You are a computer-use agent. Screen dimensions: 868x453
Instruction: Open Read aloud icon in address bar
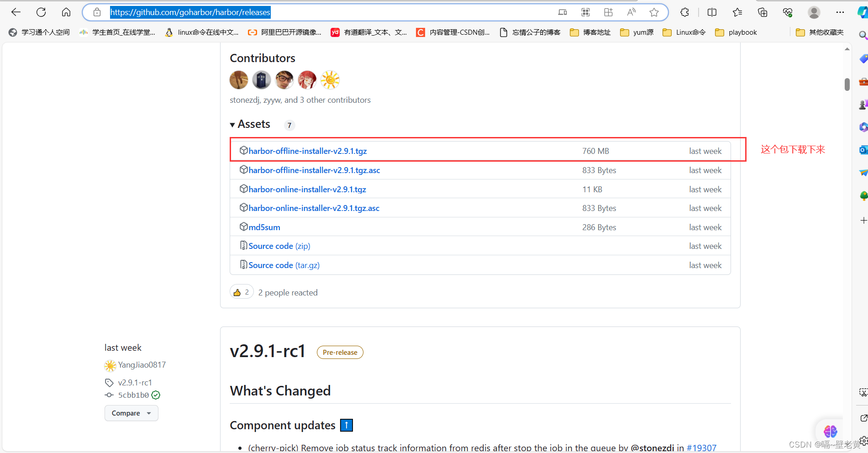point(631,12)
